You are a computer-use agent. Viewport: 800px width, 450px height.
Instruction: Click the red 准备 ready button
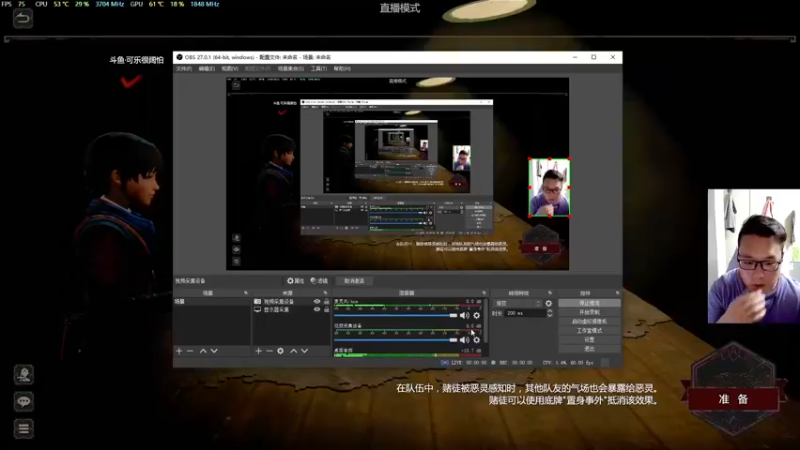(733, 399)
